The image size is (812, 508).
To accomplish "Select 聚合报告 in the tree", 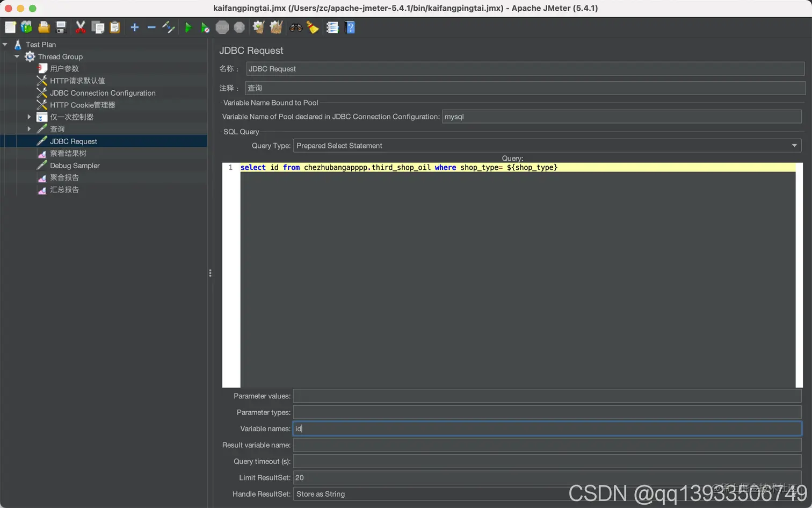I will [64, 177].
